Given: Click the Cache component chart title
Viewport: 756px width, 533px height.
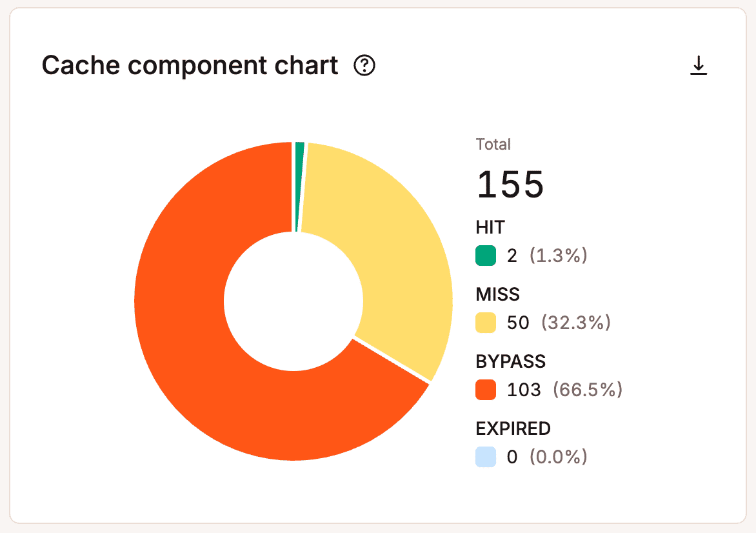Looking at the screenshot, I should click(x=189, y=65).
